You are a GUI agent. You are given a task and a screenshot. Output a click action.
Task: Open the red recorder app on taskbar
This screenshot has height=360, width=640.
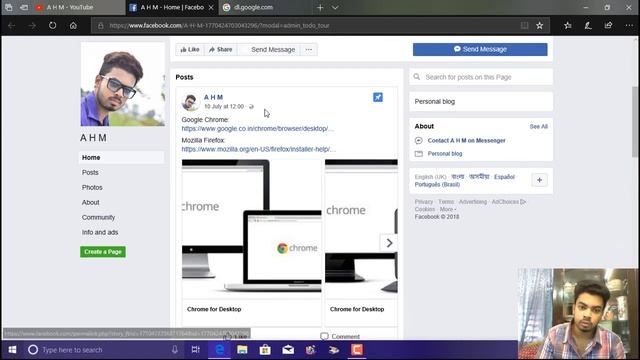tap(357, 350)
